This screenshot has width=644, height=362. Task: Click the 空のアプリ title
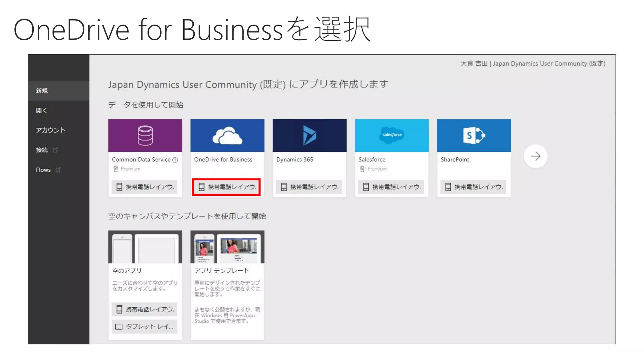pos(127,271)
